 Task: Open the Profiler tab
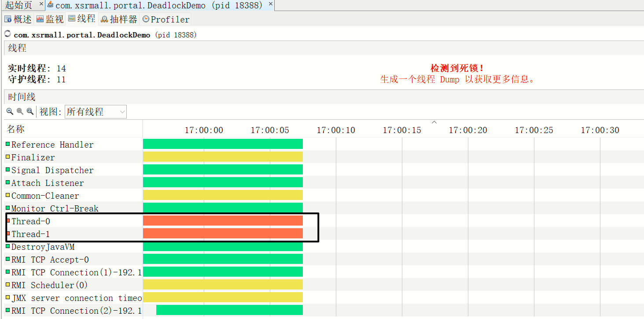point(166,19)
